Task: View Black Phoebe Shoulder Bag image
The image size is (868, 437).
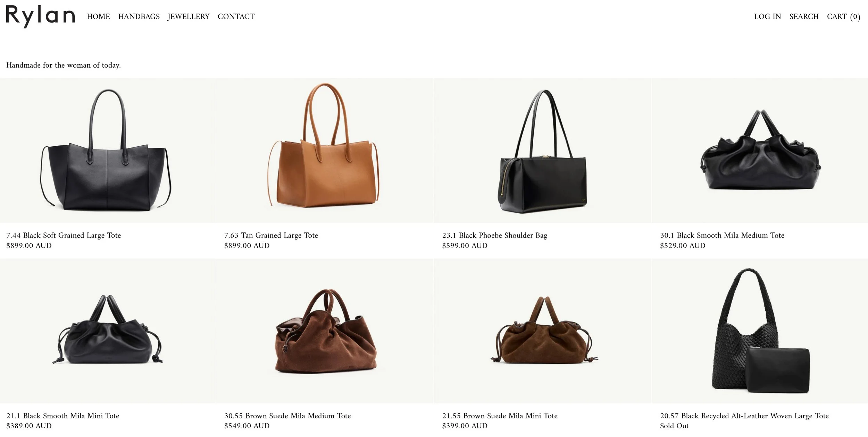Action: click(543, 151)
